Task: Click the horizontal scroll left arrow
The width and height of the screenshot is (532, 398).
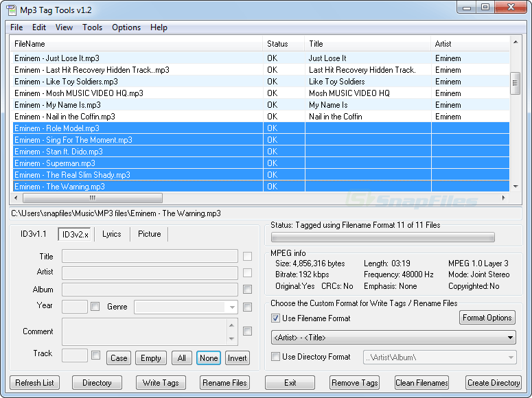Action: pos(16,198)
